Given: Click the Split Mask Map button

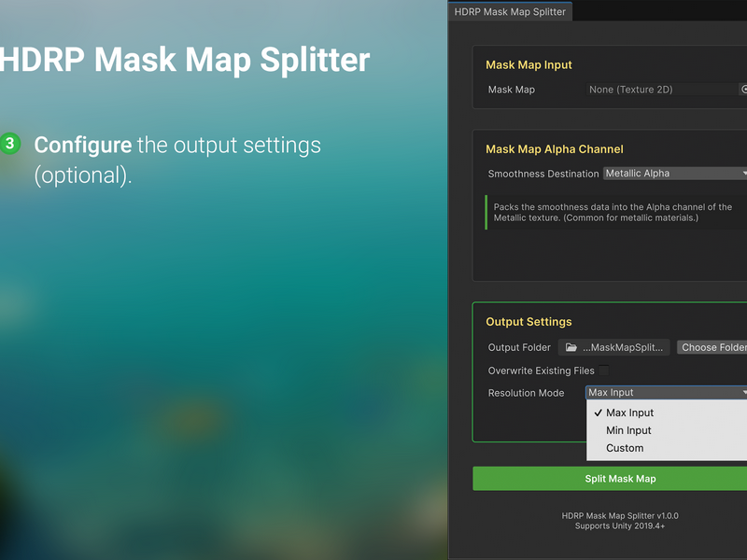Looking at the screenshot, I should [x=610, y=479].
